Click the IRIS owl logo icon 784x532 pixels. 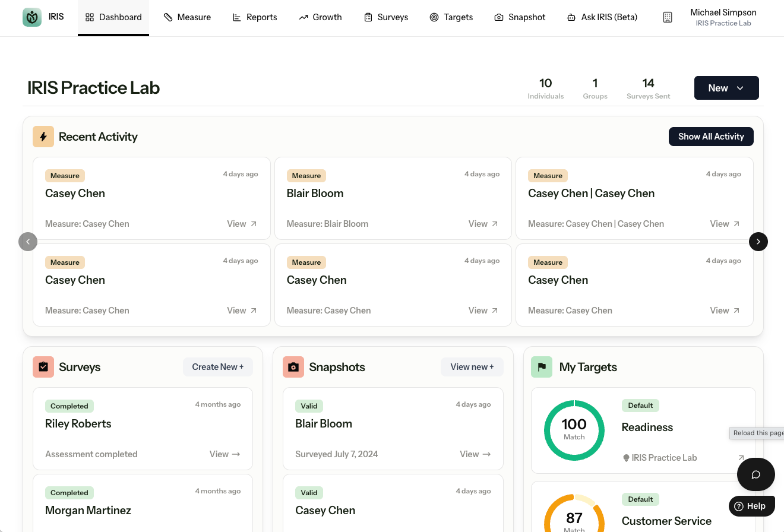coord(32,17)
